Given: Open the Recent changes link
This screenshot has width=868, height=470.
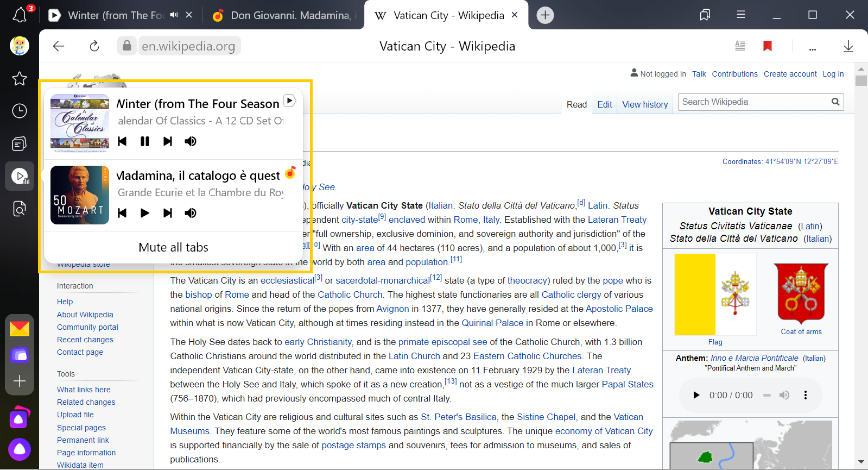Looking at the screenshot, I should coord(85,340).
